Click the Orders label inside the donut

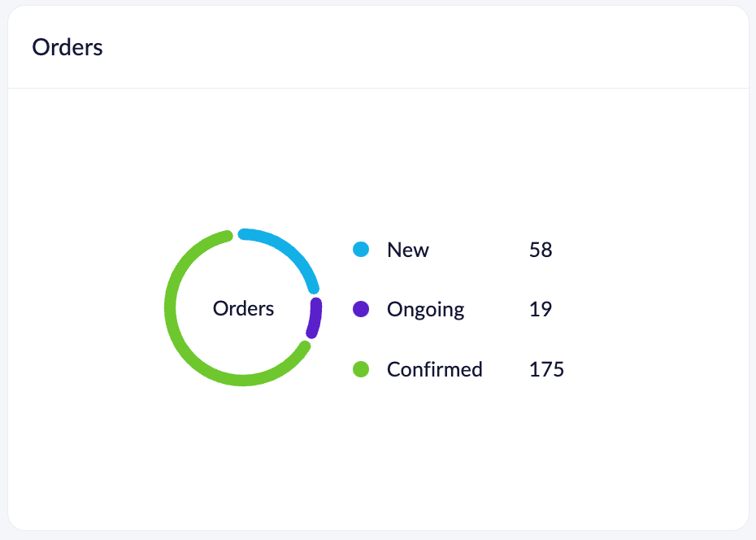[244, 308]
